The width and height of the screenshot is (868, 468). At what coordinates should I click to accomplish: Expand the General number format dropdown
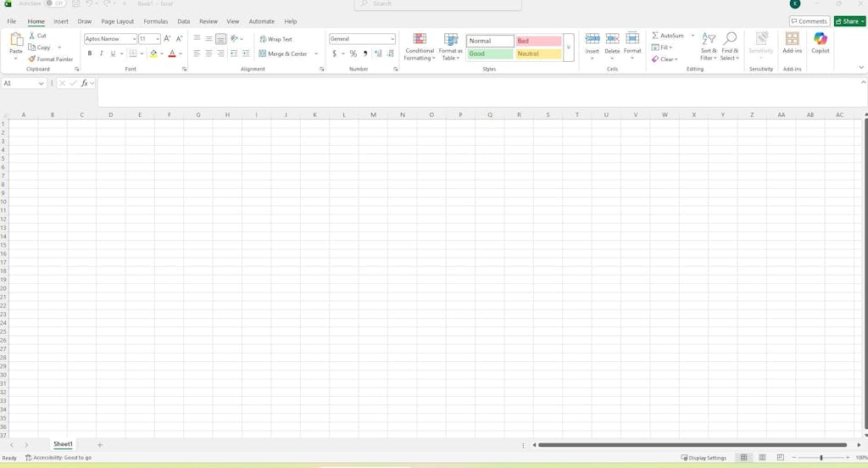click(x=392, y=39)
